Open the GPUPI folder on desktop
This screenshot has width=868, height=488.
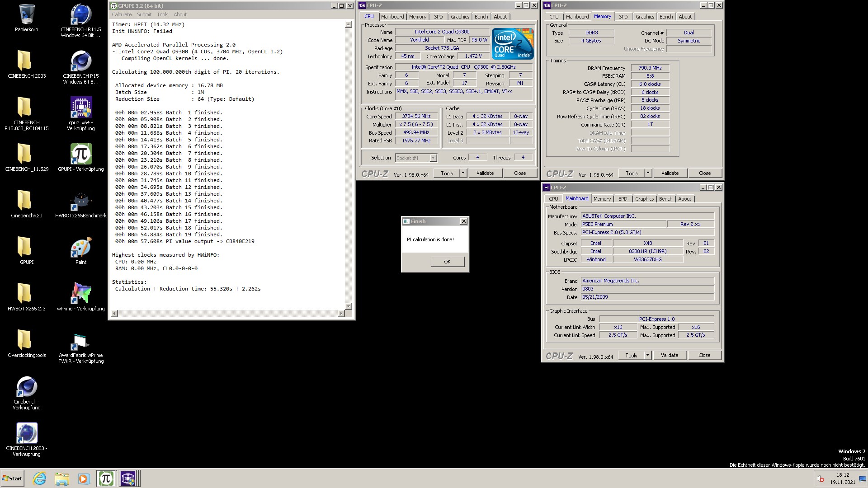point(27,250)
